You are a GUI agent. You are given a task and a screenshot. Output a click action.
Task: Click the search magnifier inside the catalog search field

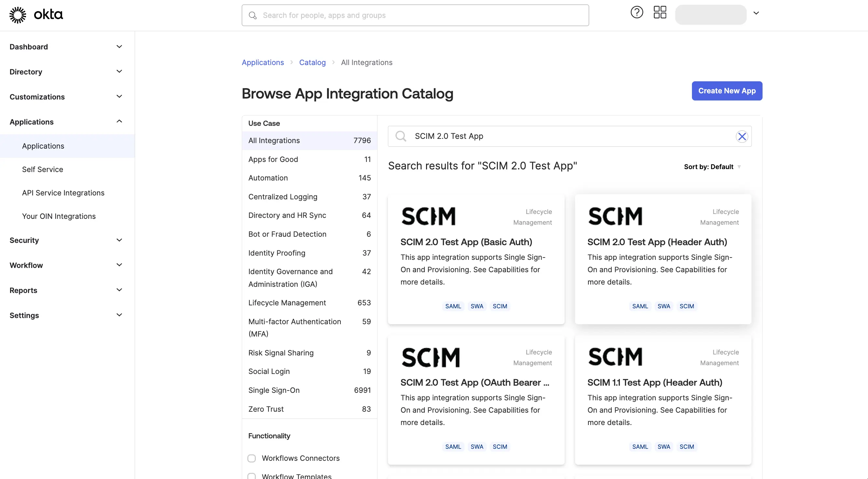[401, 136]
